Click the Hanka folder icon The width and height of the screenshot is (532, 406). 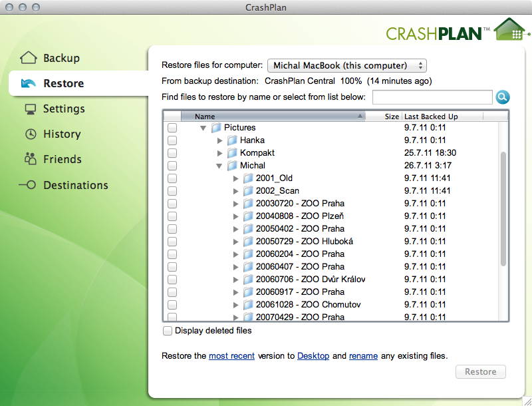click(x=232, y=140)
